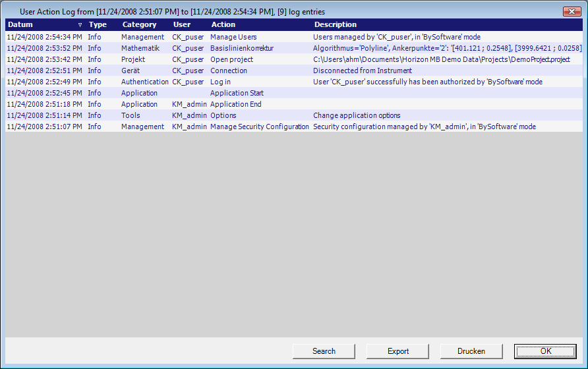Image resolution: width=588 pixels, height=369 pixels.
Task: Click the Description column header
Action: tap(335, 25)
